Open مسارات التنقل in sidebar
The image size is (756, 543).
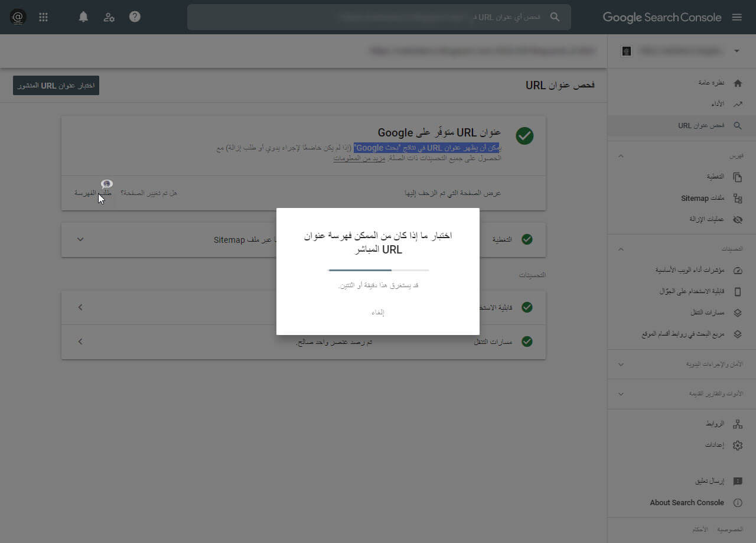(x=708, y=313)
